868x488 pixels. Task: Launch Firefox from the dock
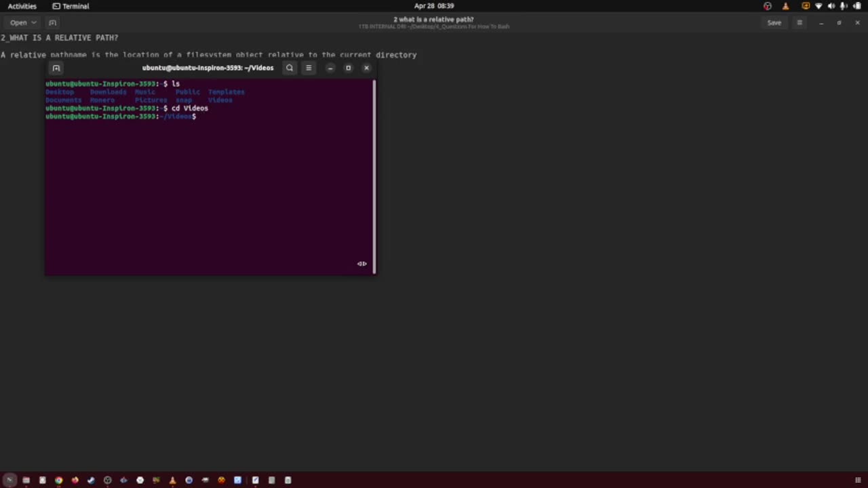coord(75,480)
